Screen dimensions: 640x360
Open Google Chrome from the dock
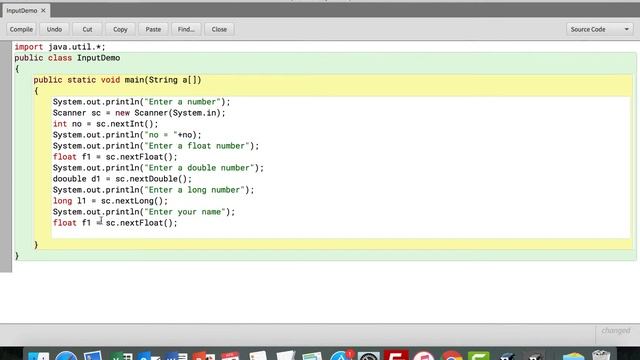pos(451,356)
